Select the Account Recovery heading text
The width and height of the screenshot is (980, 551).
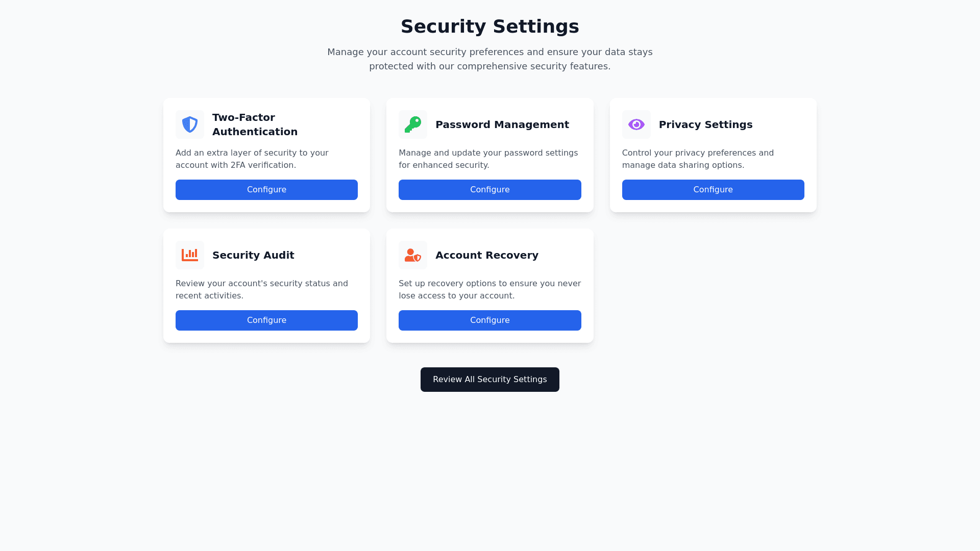486,255
